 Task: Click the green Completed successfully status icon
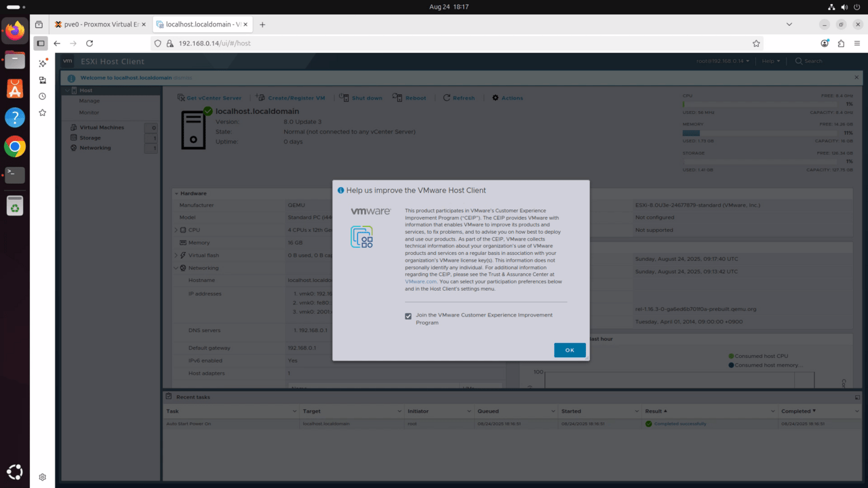point(649,424)
